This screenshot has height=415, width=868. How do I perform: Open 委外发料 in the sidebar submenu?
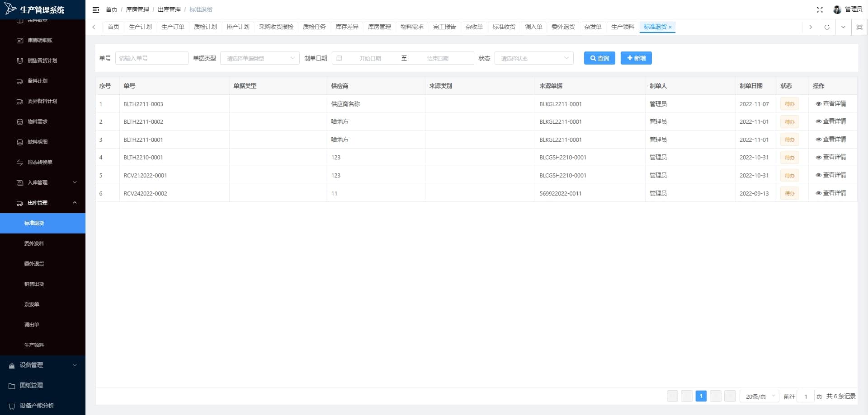pyautogui.click(x=42, y=243)
